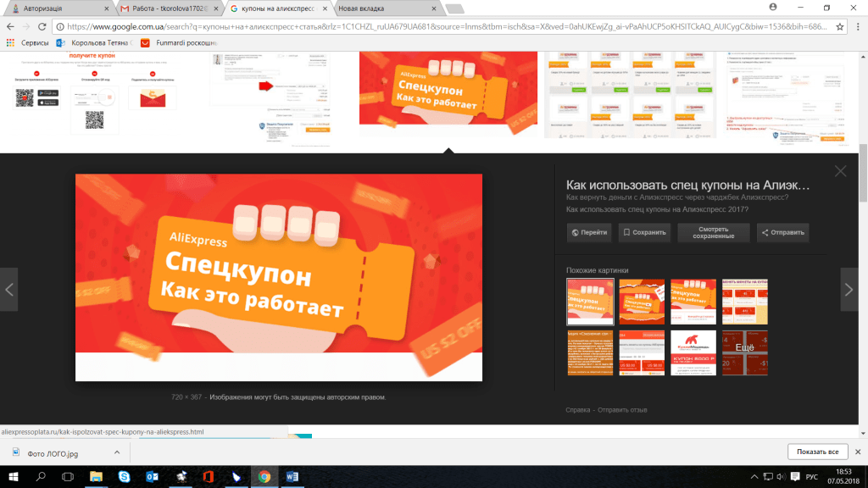Click Показать все downloads button
Image resolution: width=868 pixels, height=488 pixels.
click(x=818, y=452)
